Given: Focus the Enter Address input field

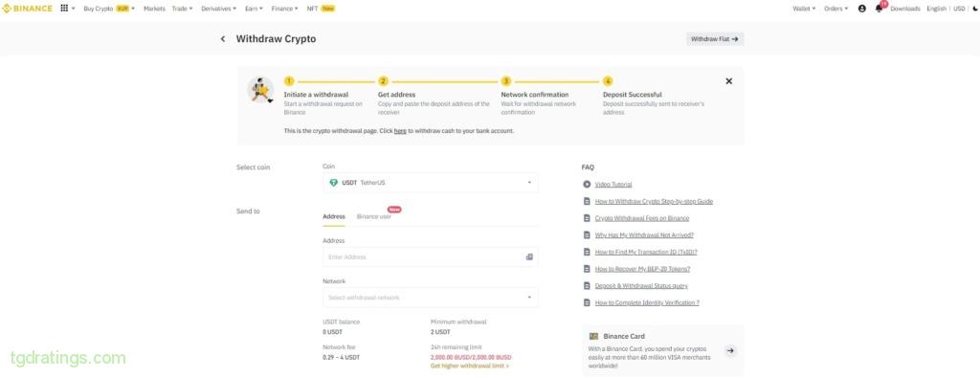Looking at the screenshot, I should point(430,256).
